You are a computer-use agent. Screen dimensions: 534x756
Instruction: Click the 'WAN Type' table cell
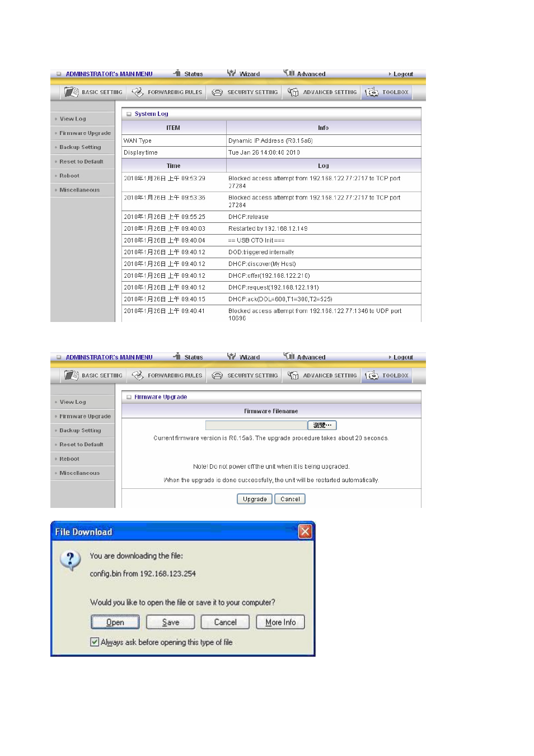(174, 141)
